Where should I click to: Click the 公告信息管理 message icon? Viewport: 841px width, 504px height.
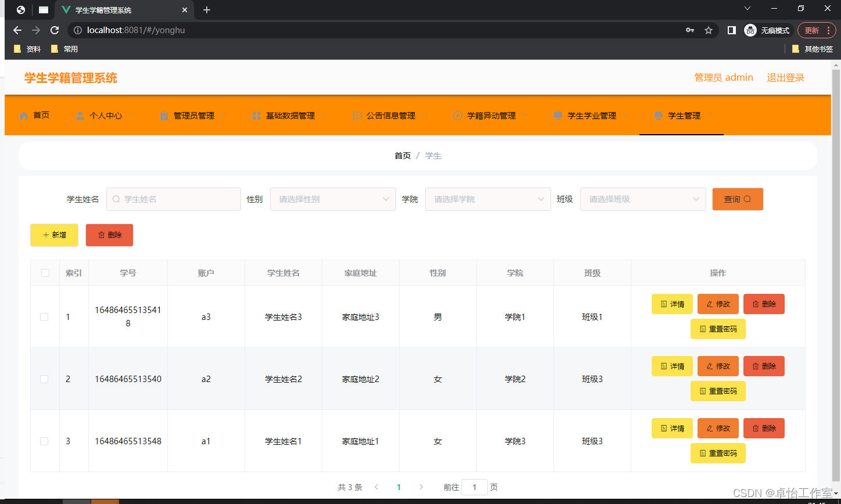[357, 116]
